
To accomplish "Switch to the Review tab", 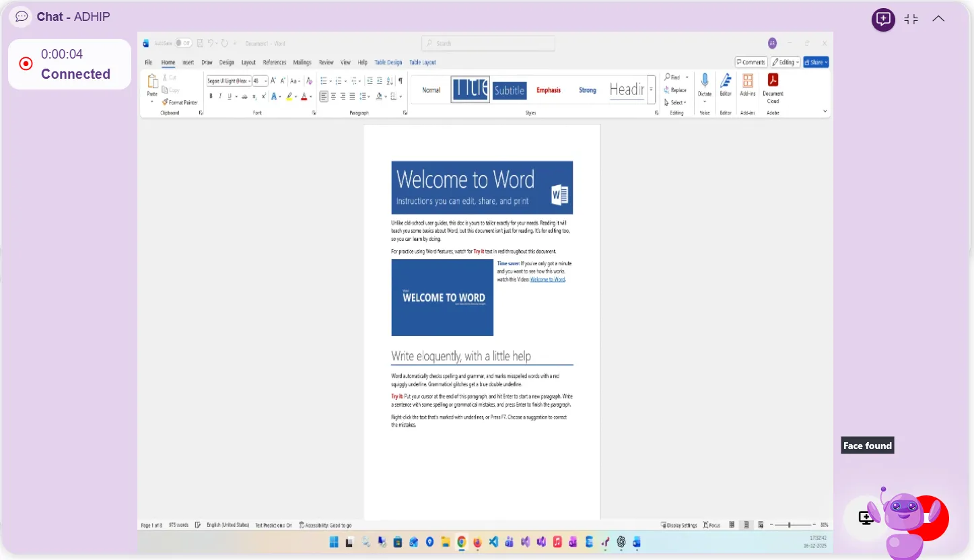I will pyautogui.click(x=326, y=63).
